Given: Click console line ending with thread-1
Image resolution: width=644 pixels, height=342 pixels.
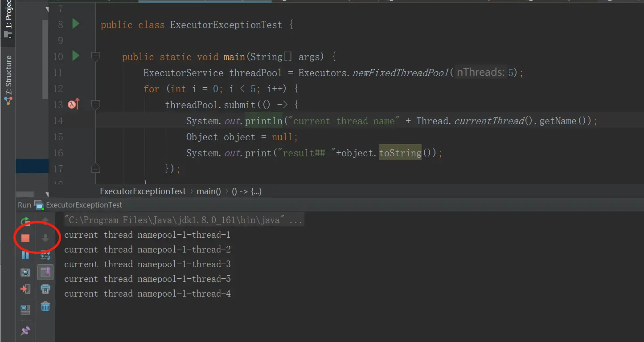Looking at the screenshot, I should (148, 235).
